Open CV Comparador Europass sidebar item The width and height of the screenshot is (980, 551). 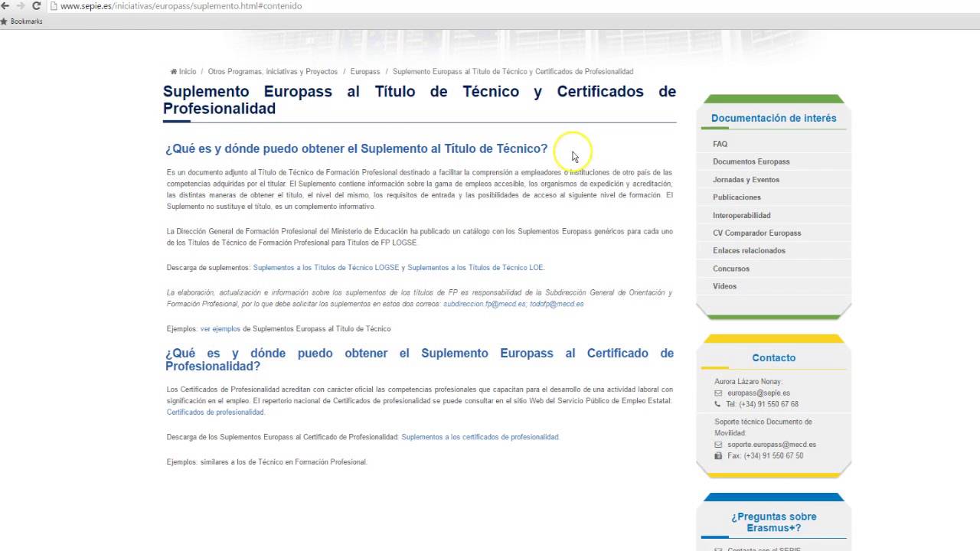756,233
